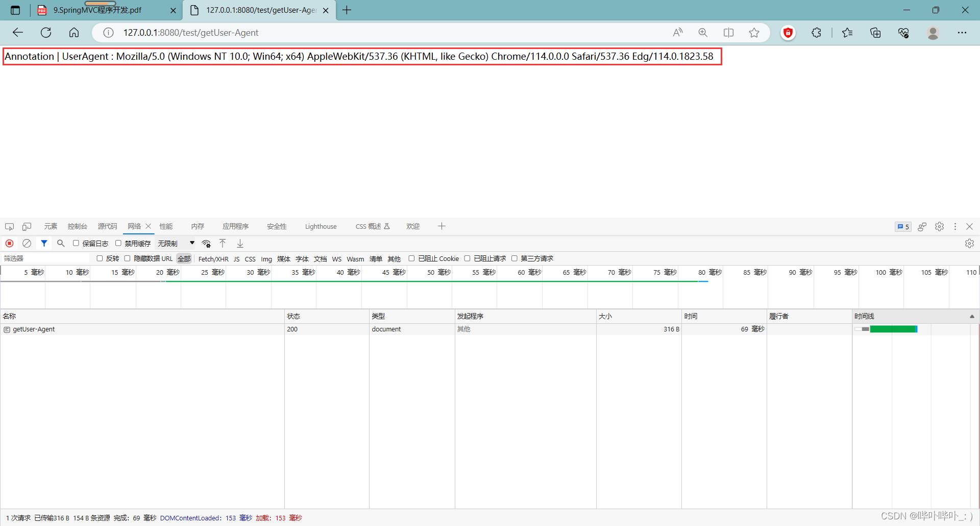
Task: Select the 全部 request type filter
Action: coord(184,259)
